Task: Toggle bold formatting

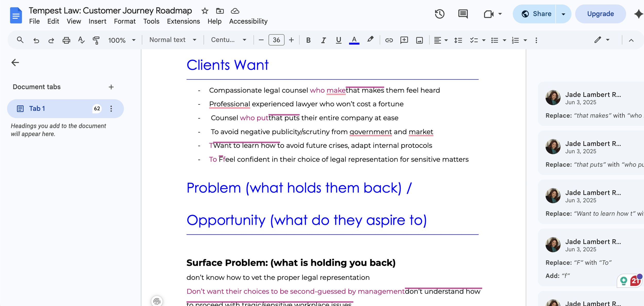Action: tap(308, 40)
